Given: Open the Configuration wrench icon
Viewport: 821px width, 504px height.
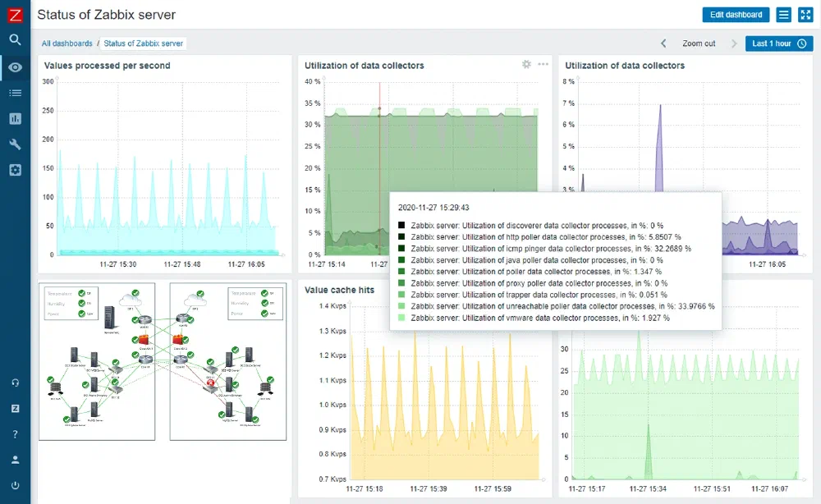Looking at the screenshot, I should pyautogui.click(x=15, y=144).
